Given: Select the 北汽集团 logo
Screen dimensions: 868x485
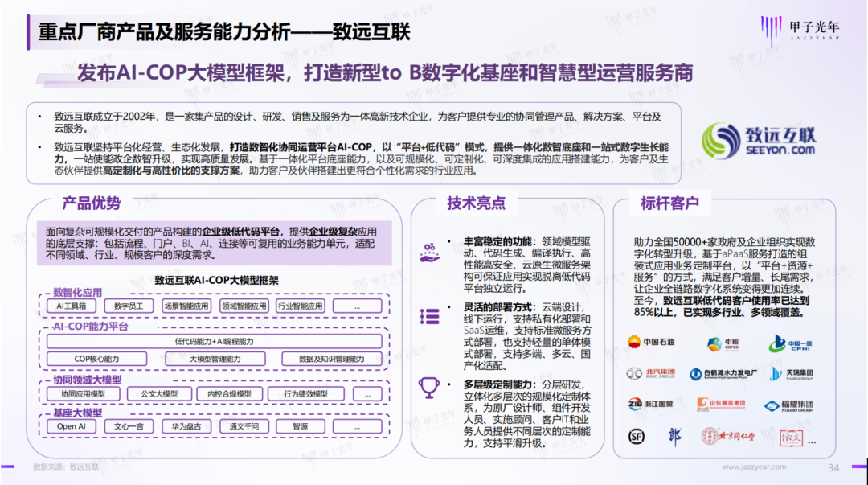Looking at the screenshot, I should [651, 373].
